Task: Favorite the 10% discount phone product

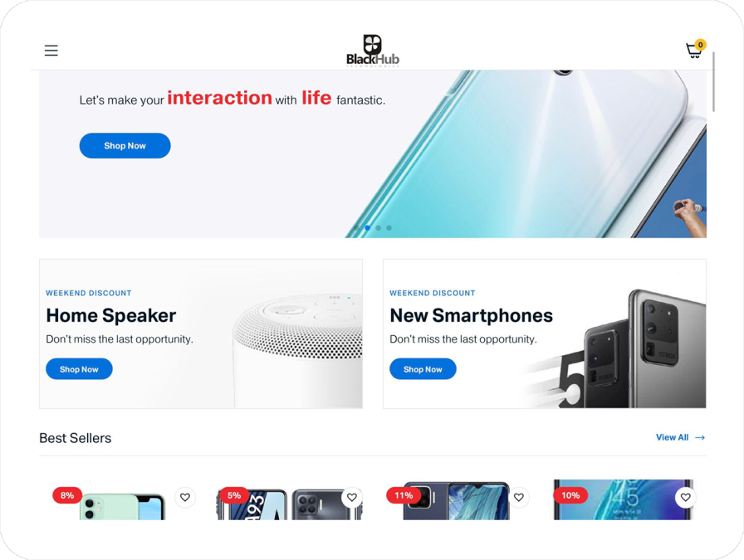Action: point(685,498)
